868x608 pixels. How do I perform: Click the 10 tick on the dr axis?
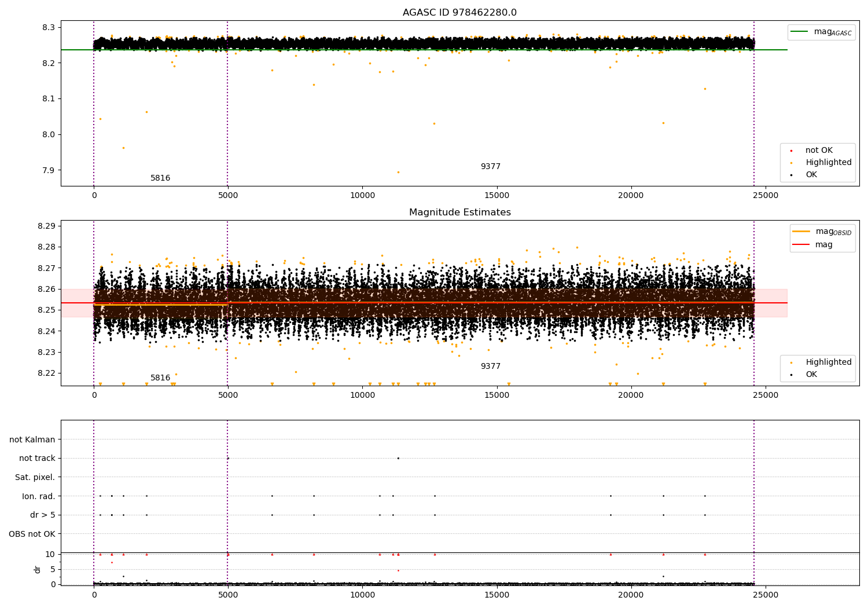click(x=50, y=554)
